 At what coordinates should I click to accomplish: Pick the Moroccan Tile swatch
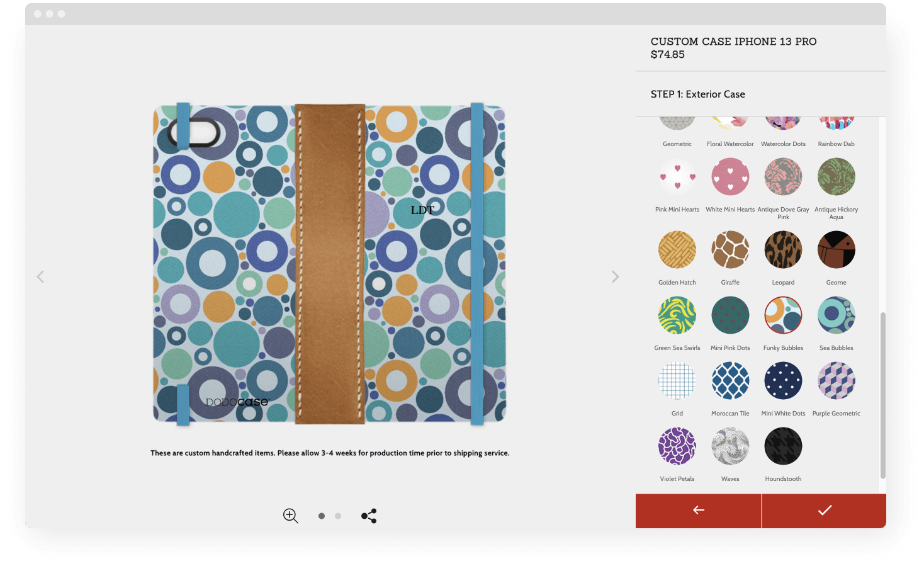tap(730, 381)
